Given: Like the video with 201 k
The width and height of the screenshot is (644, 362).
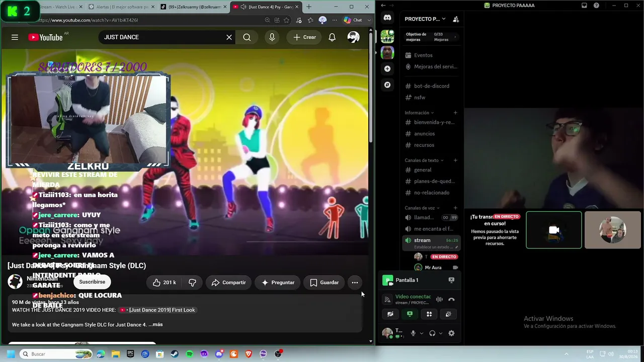Looking at the screenshot, I should (165, 283).
